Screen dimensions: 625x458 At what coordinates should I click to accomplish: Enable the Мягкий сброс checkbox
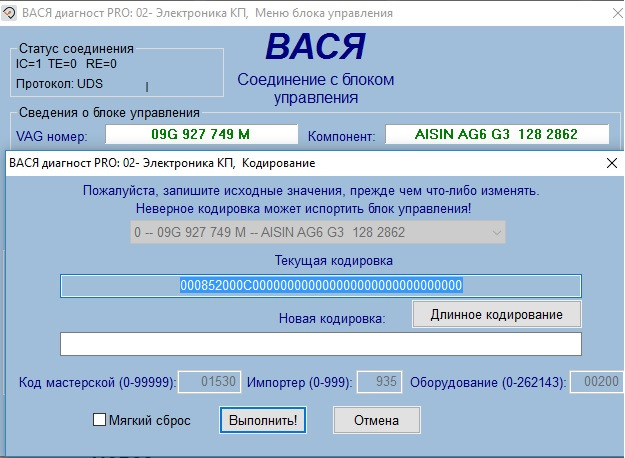click(99, 419)
